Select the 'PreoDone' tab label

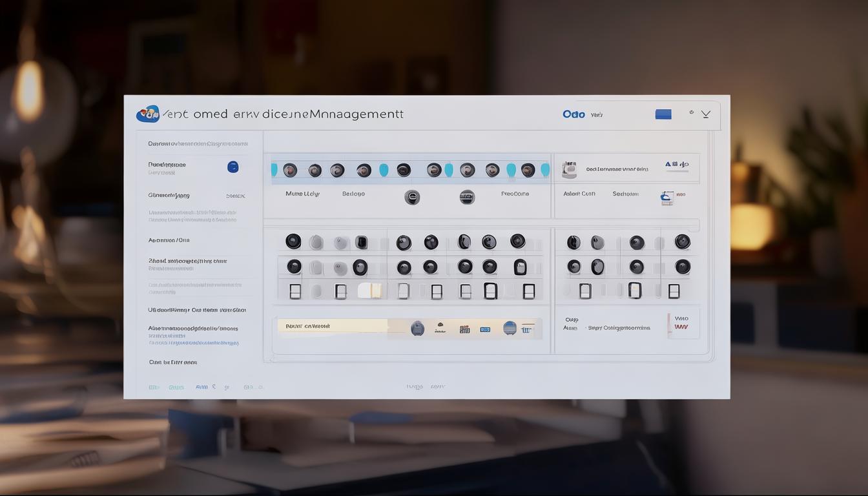pos(515,194)
